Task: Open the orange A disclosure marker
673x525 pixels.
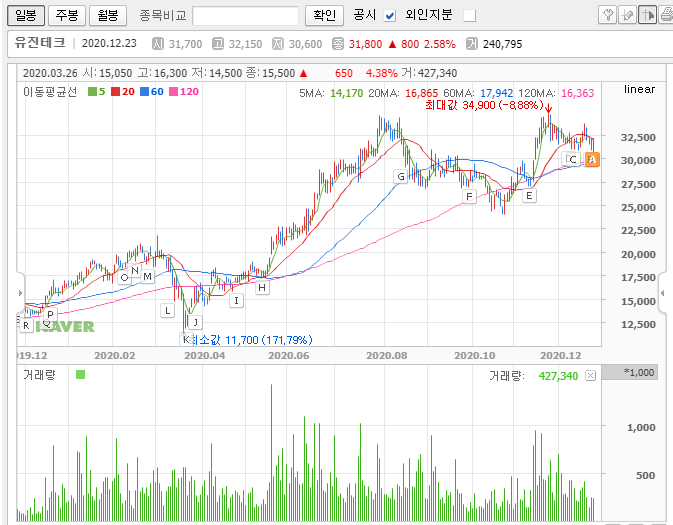Action: point(592,160)
